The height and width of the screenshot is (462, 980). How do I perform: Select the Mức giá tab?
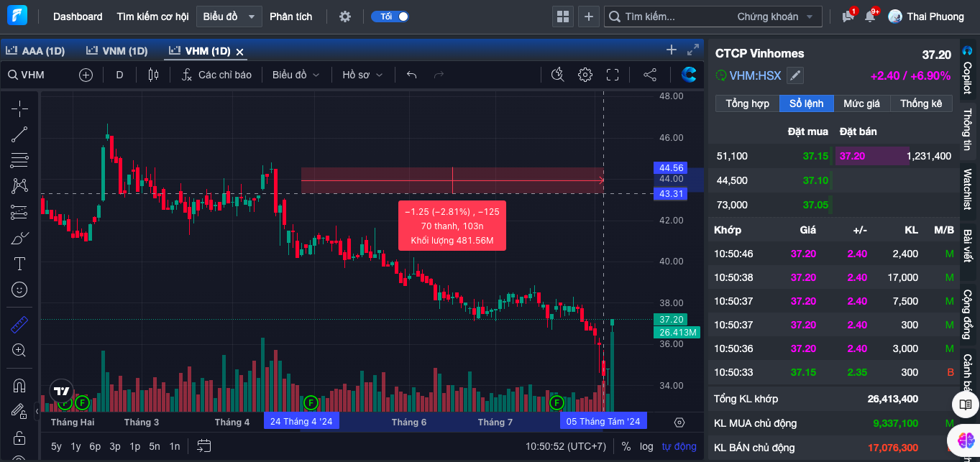(861, 103)
